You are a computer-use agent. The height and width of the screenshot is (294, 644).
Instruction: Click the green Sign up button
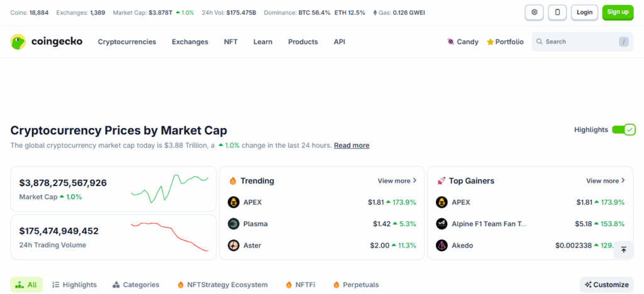tap(618, 12)
